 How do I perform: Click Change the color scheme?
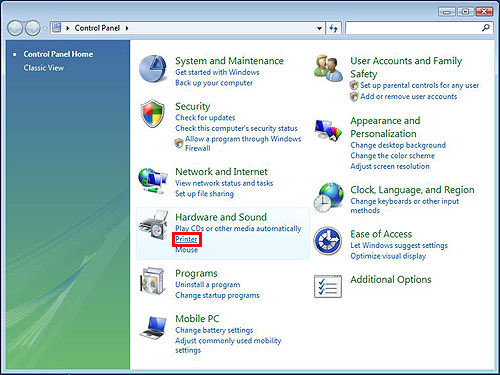pos(392,156)
